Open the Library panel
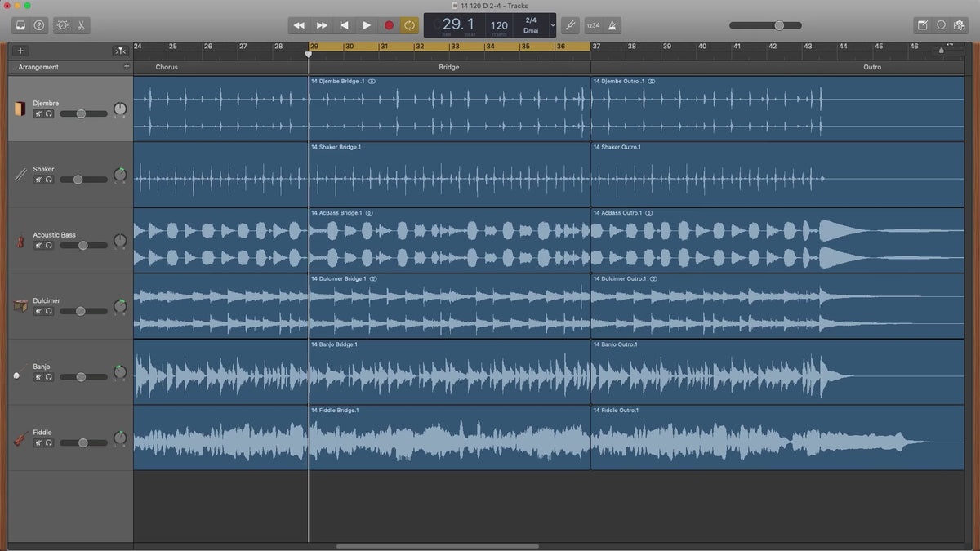 [20, 25]
